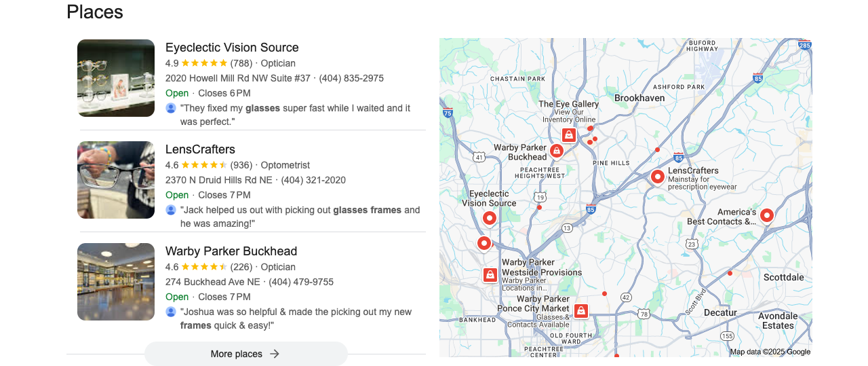Click the Map data ©2025 Google attribution

coord(770,352)
